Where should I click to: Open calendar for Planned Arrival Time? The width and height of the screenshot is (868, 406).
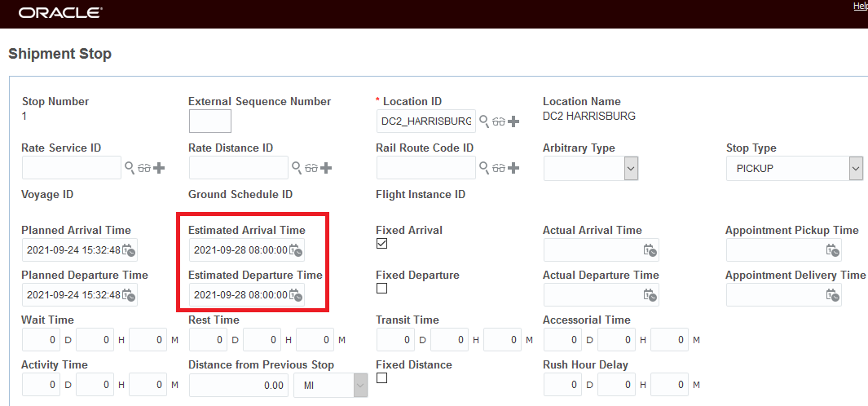click(x=129, y=250)
